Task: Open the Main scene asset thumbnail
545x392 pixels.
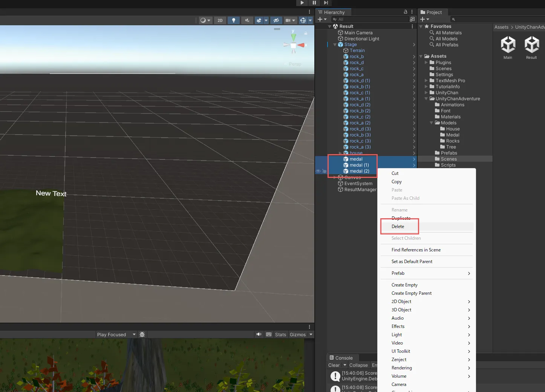Action: [x=508, y=45]
